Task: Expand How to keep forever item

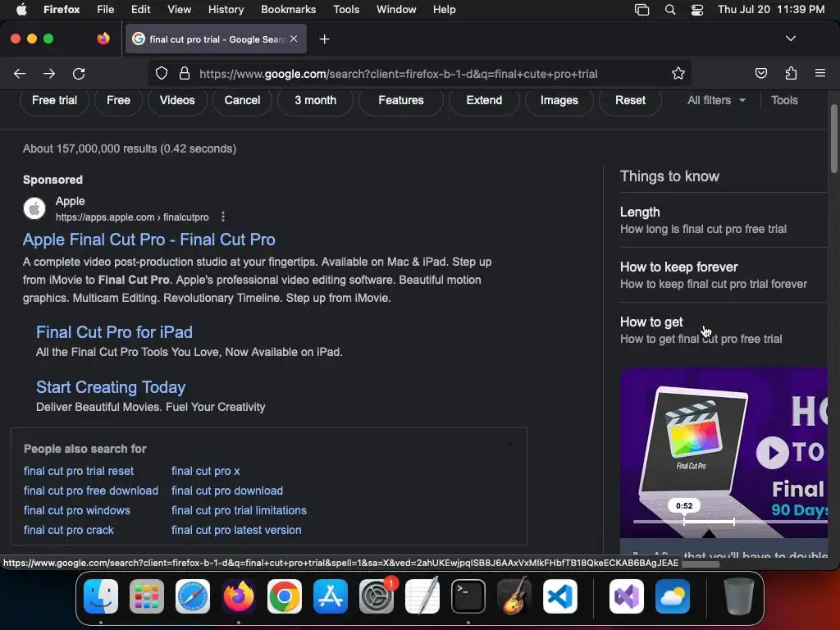Action: pos(724,275)
